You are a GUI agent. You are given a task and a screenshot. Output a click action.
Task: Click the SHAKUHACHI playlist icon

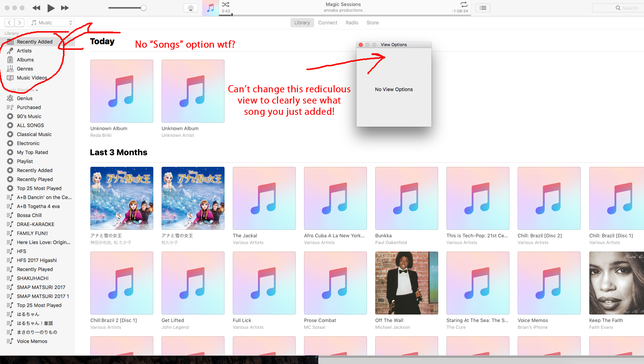pos(10,278)
